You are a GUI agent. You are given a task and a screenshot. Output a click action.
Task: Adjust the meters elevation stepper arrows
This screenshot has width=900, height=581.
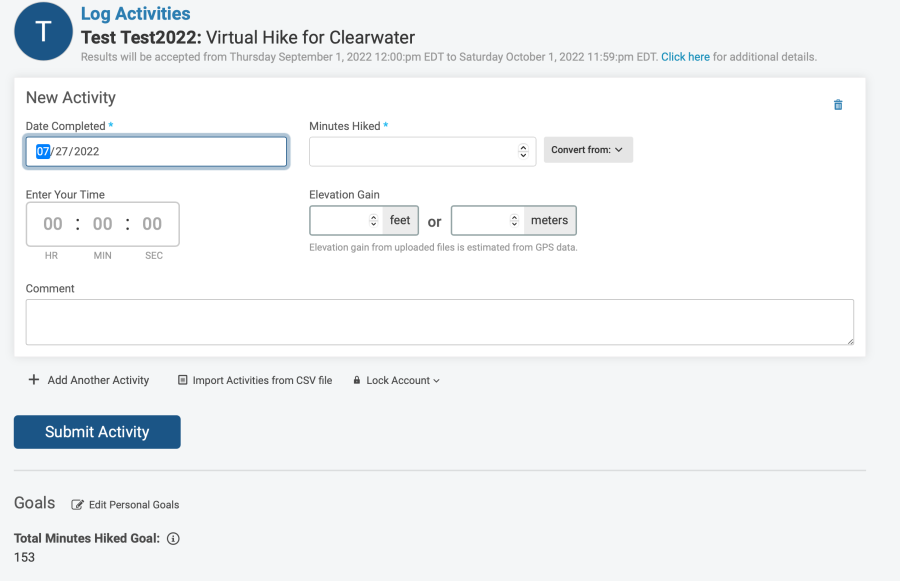[514, 220]
